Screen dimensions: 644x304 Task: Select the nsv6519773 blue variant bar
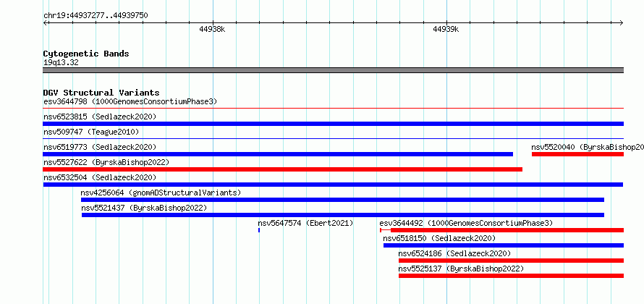[x=278, y=154]
